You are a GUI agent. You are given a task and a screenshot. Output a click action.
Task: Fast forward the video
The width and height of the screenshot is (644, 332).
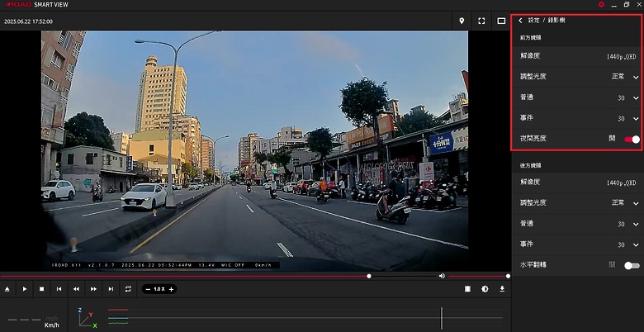[x=93, y=289]
